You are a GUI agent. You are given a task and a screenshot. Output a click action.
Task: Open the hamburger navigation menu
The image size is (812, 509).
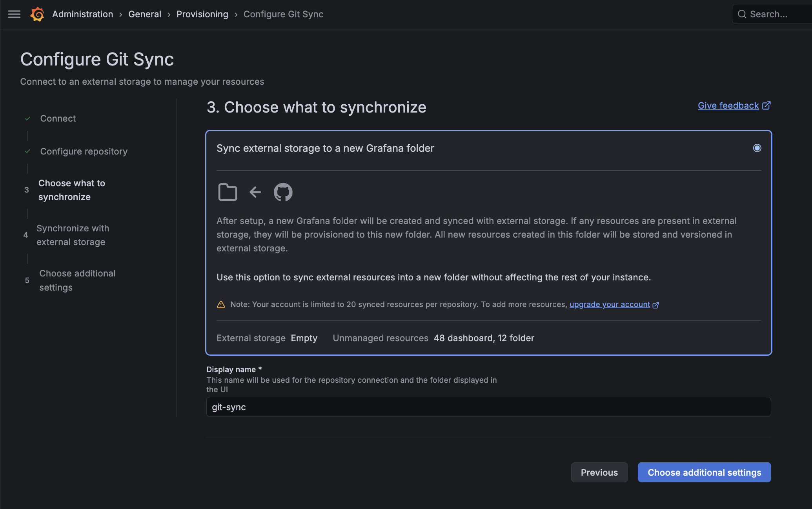click(x=14, y=14)
